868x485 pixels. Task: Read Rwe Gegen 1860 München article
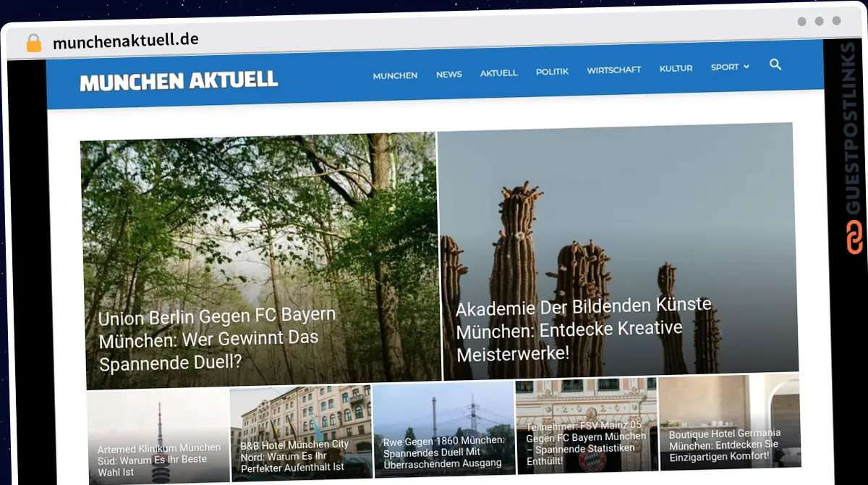444,452
